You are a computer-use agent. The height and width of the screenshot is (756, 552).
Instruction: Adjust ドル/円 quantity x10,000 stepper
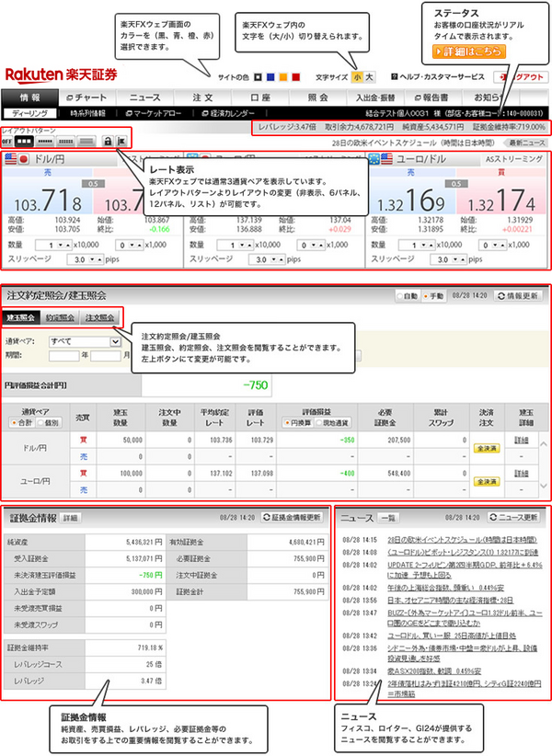[54, 246]
